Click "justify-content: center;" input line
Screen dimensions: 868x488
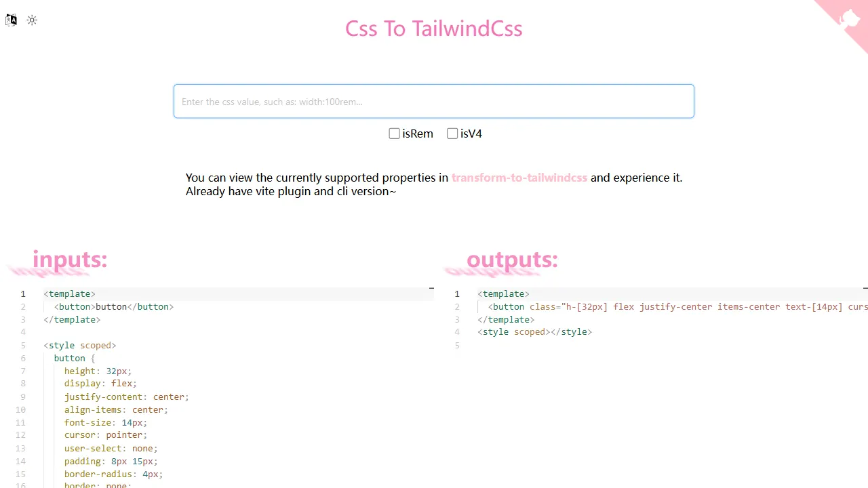coord(127,396)
